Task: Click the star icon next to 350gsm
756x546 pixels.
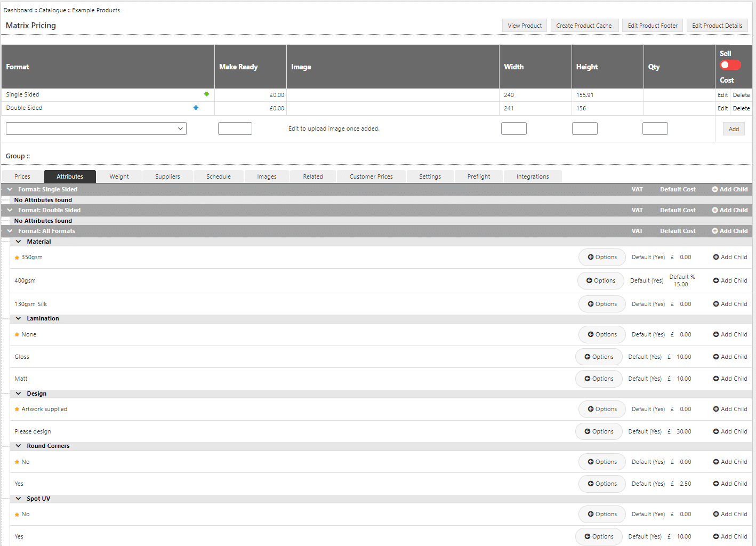Action: coord(17,258)
